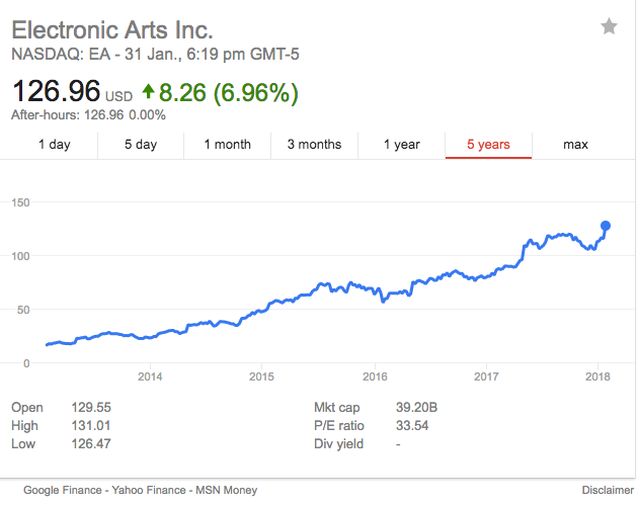640x506 pixels.
Task: Click the 126.96 stock price
Action: point(55,93)
